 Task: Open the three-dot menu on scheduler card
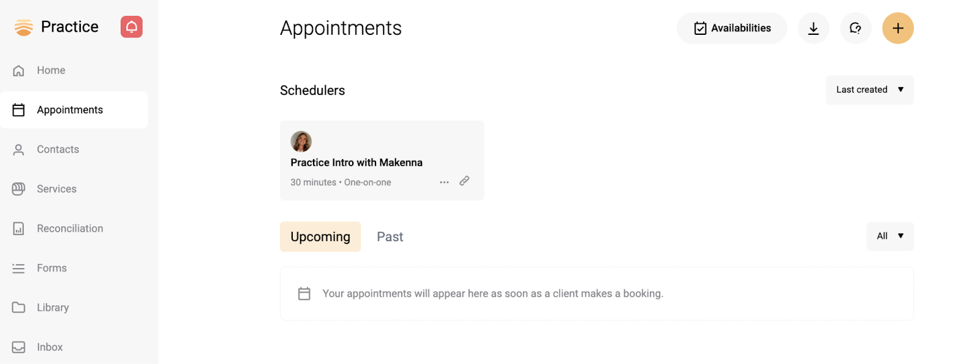point(444,182)
